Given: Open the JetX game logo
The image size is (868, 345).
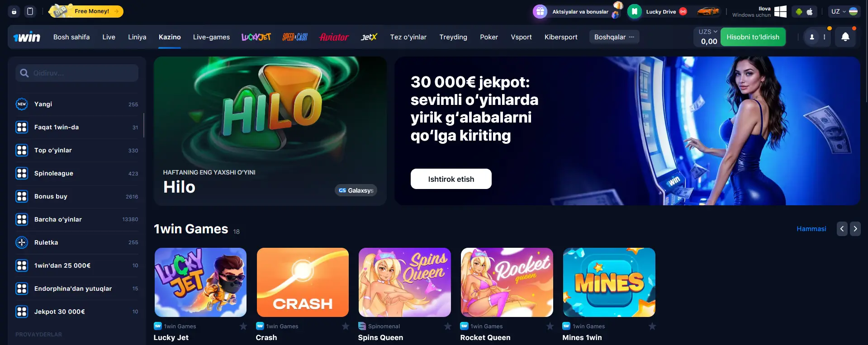Looking at the screenshot, I should pos(369,37).
